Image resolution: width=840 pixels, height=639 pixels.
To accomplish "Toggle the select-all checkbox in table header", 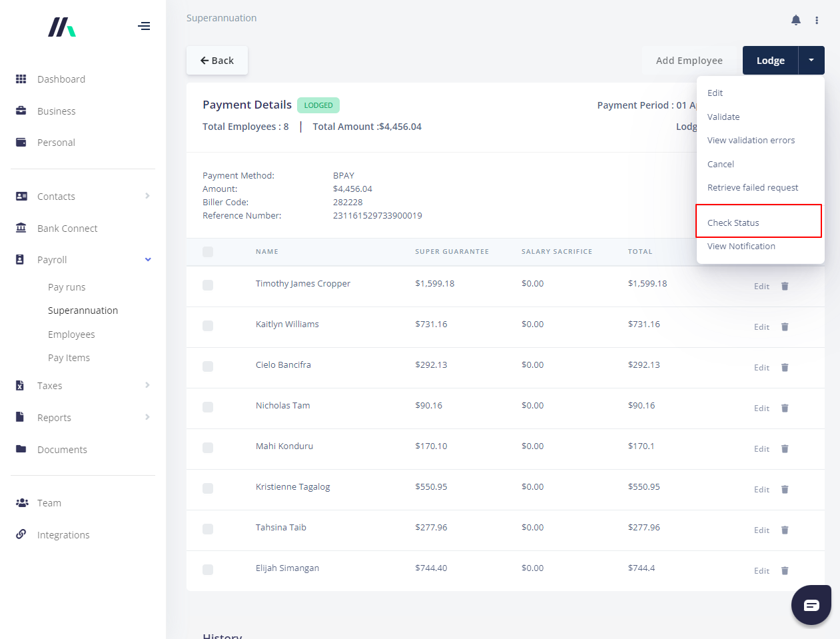I will point(208,252).
